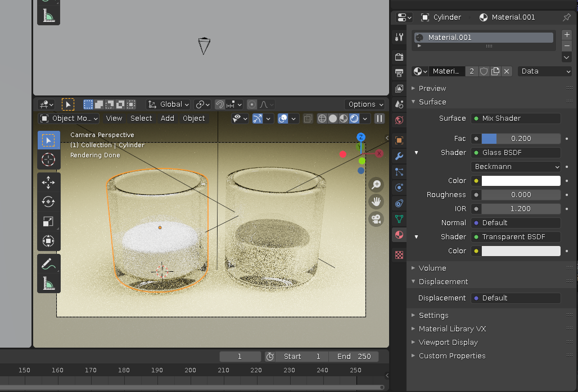Click the zoom magnifier viewport gizmo
Screen dimensions: 578x392
[376, 185]
